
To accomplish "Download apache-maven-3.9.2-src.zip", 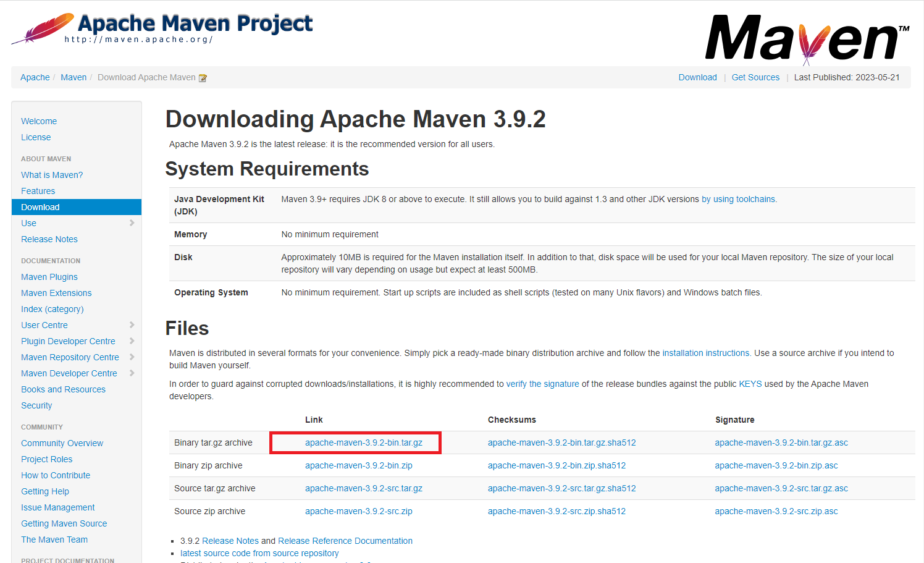I will pyautogui.click(x=359, y=511).
